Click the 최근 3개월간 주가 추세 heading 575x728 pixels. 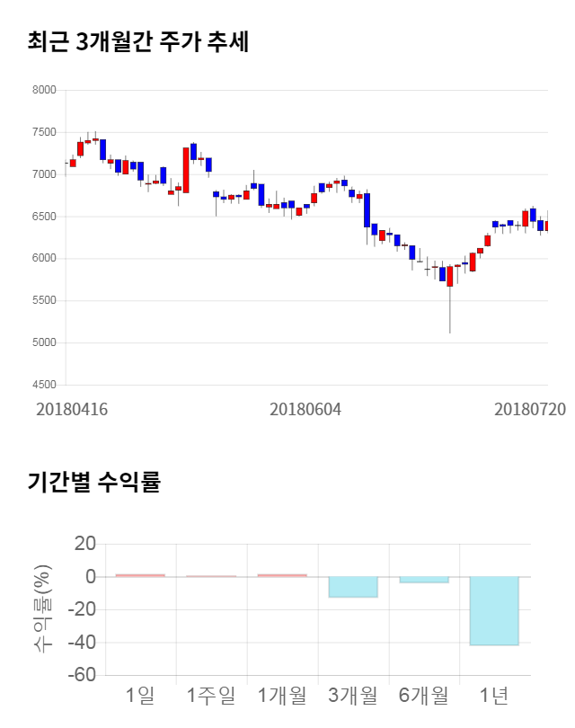pyautogui.click(x=137, y=42)
